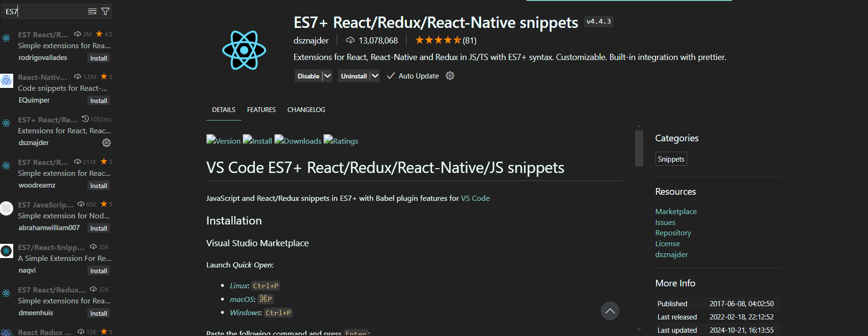Install ES7 JavaScript extension by abrahamwilliam007
The height and width of the screenshot is (336, 868).
coord(99,228)
